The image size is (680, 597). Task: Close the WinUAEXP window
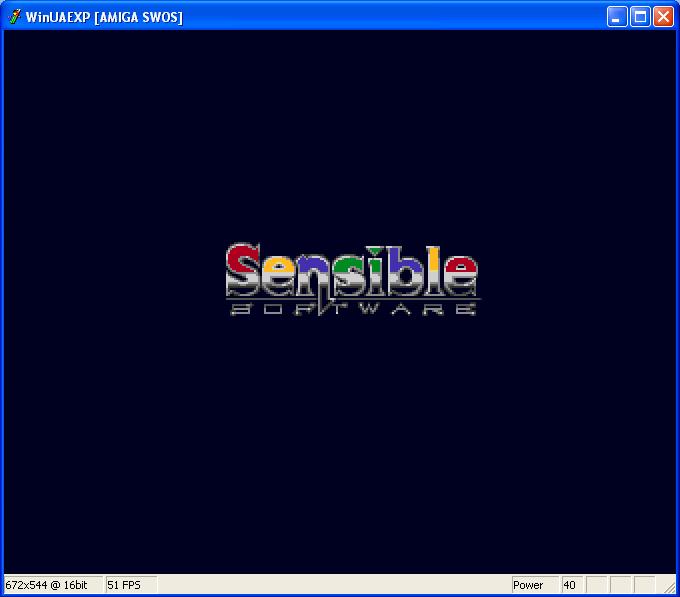[x=663, y=17]
